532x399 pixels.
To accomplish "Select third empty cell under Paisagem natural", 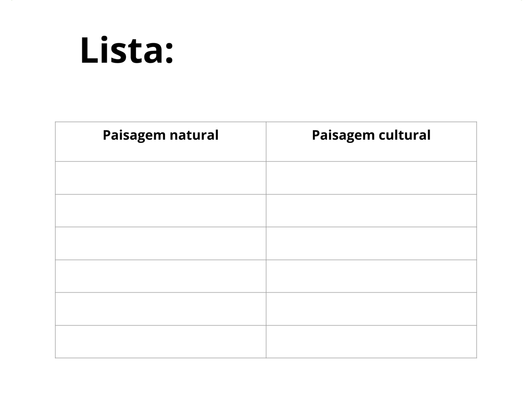I will pos(160,244).
